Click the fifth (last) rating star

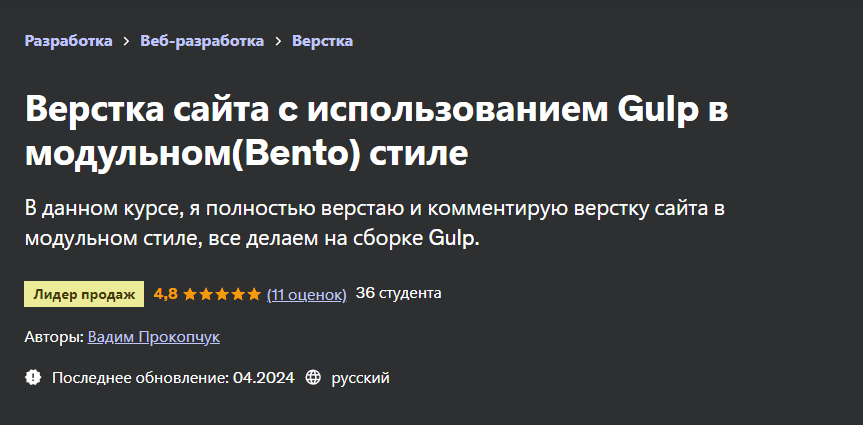pyautogui.click(x=254, y=294)
